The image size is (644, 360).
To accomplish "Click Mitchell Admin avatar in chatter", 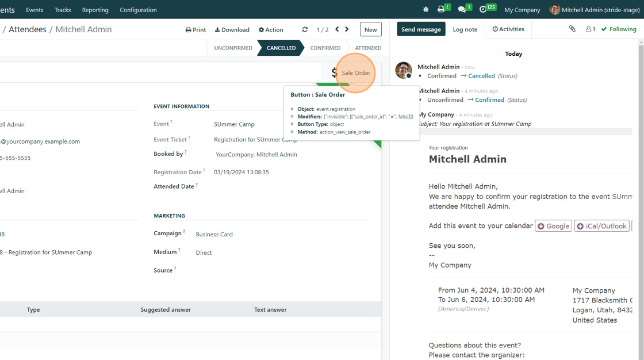I will [403, 70].
